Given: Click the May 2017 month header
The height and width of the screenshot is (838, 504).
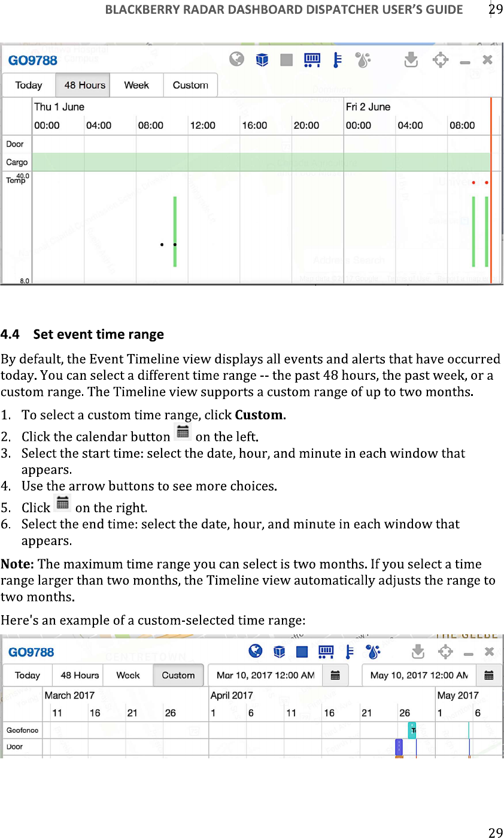Looking at the screenshot, I should [458, 695].
